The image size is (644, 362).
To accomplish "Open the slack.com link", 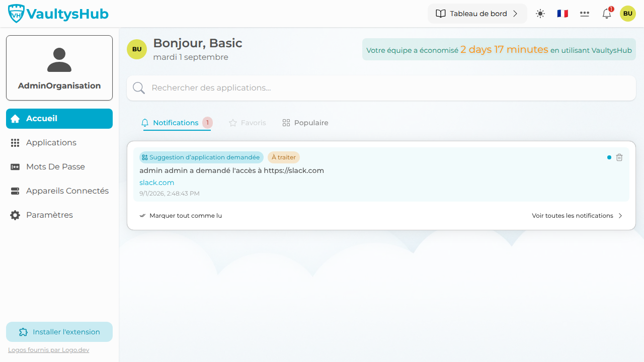I will point(157,183).
